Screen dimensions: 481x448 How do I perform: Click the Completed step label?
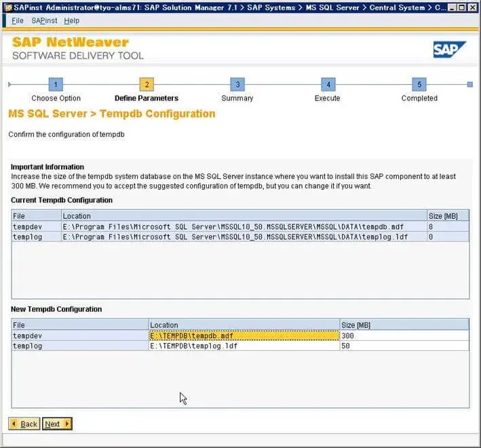pyautogui.click(x=419, y=98)
